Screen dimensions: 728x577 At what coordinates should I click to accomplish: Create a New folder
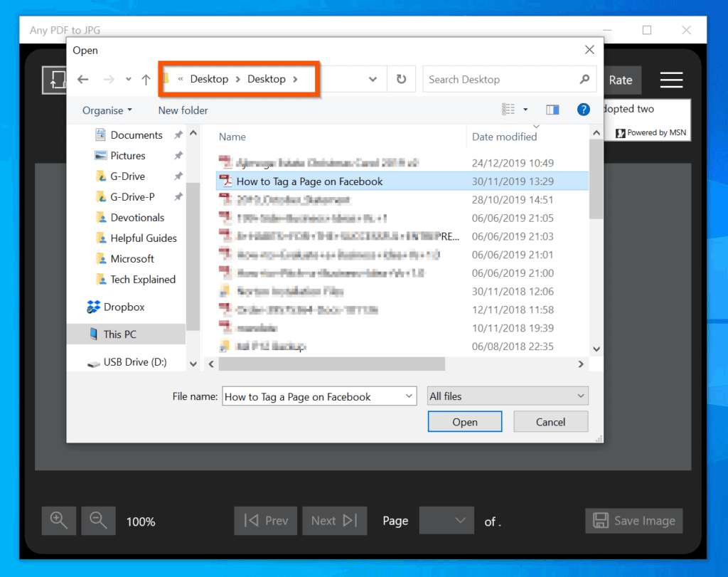(183, 110)
